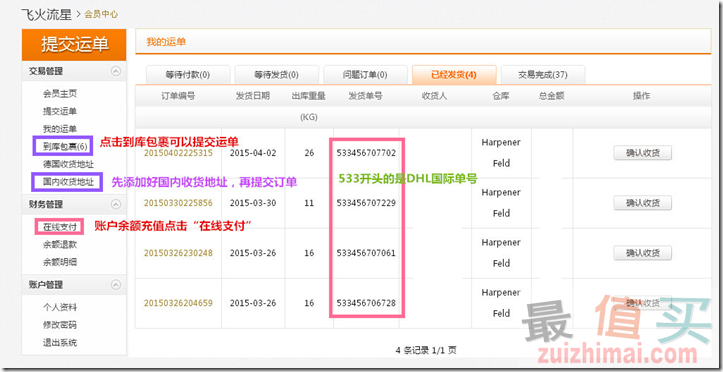Image resolution: width=723 pixels, height=372 pixels.
Task: Click the 发货单号 column header
Action: 365,96
